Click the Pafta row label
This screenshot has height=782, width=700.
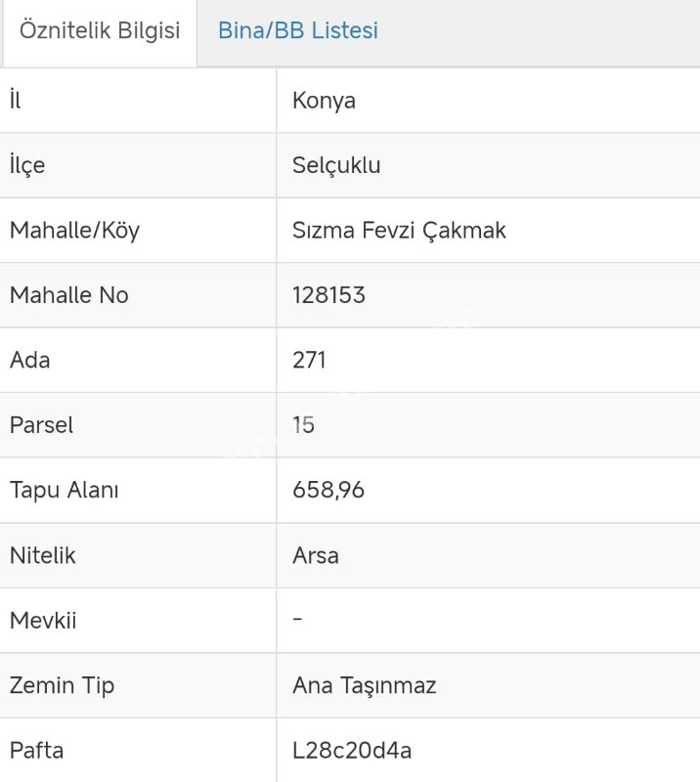(x=36, y=751)
